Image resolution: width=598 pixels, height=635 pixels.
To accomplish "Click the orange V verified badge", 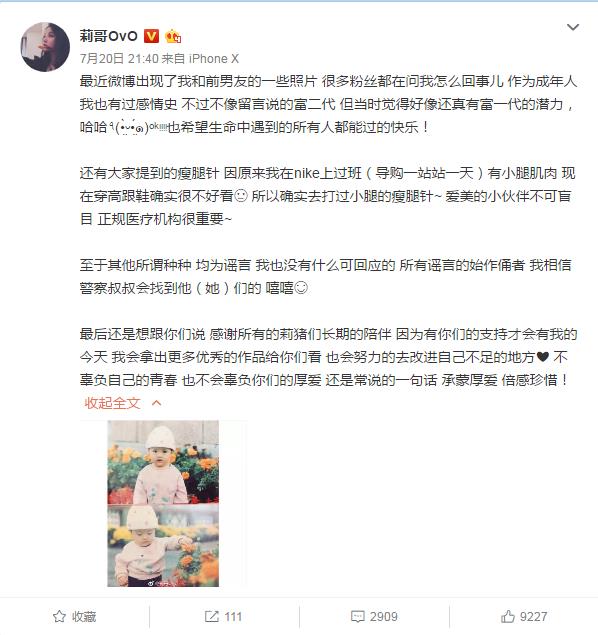I will point(151,36).
